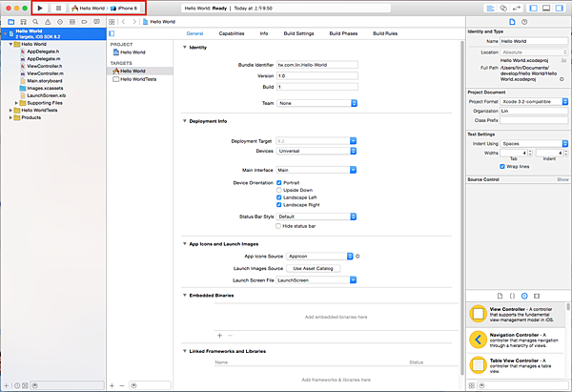Screen dimensions: 572x392
Task: Reveal the project full path in Finder
Action: pyautogui.click(x=562, y=79)
